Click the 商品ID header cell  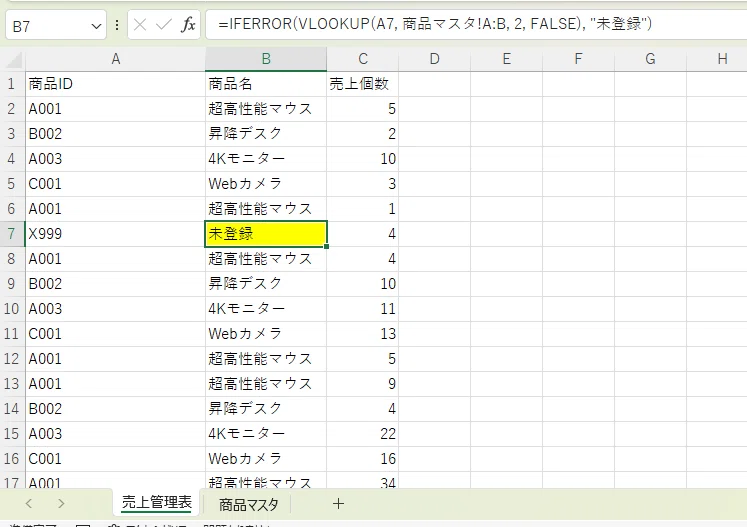click(x=115, y=84)
